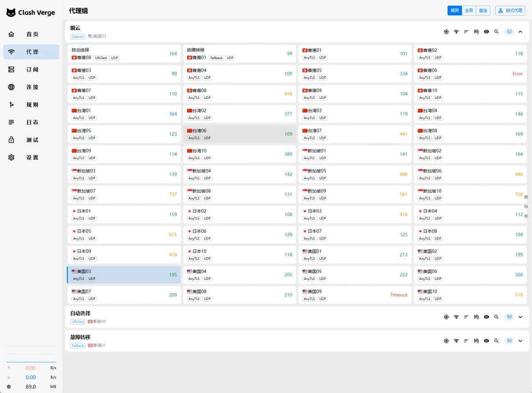
Task: Toggle crossed-out signal icon in 自动选择 header
Action: point(477,317)
